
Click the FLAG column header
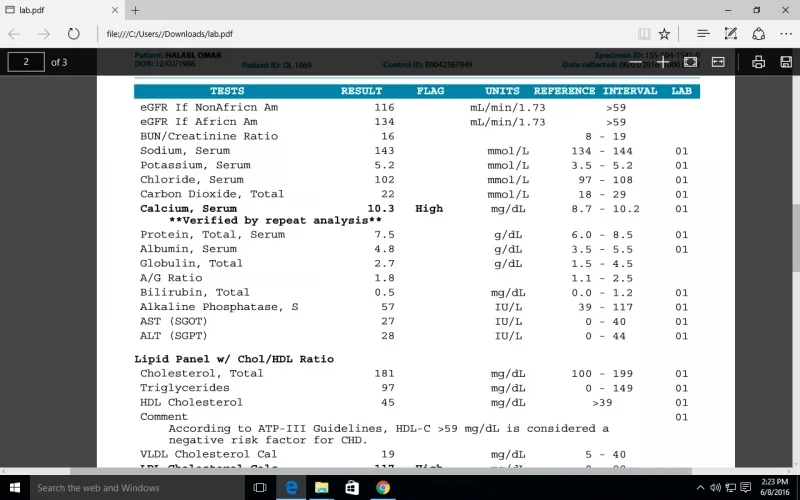tap(430, 91)
